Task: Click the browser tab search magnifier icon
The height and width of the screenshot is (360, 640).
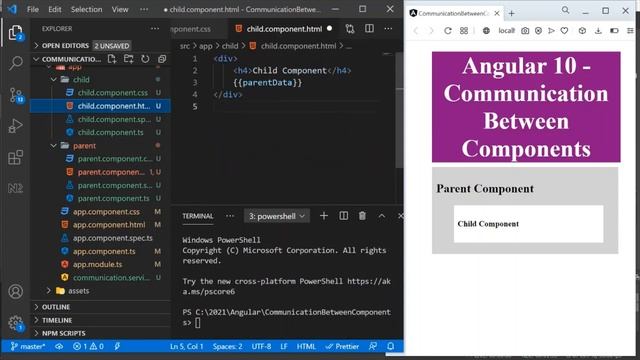Action: [565, 10]
